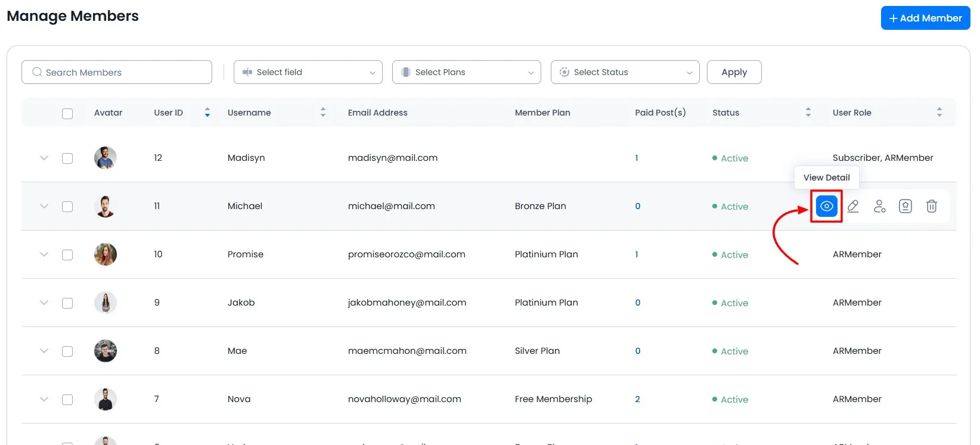Click the Add Member button

click(x=925, y=18)
